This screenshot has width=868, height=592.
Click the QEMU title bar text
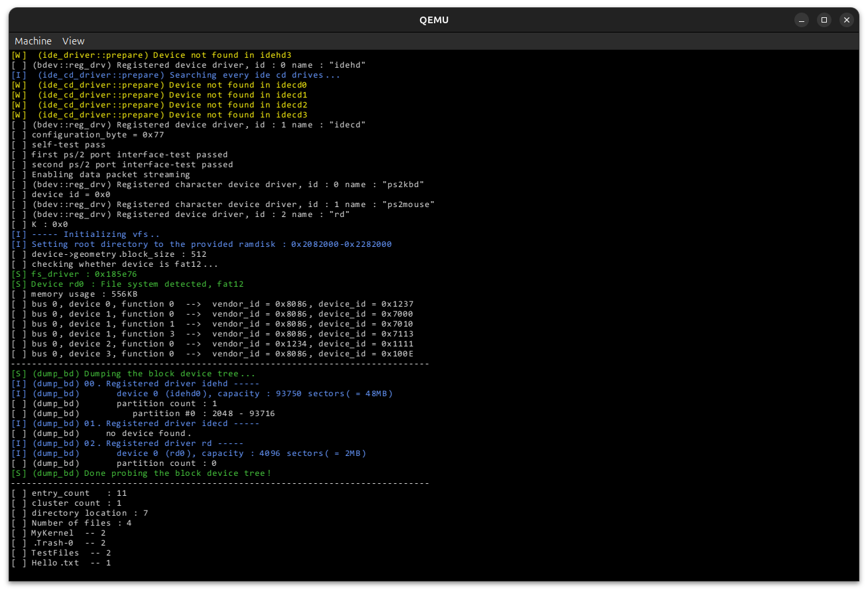click(x=434, y=20)
